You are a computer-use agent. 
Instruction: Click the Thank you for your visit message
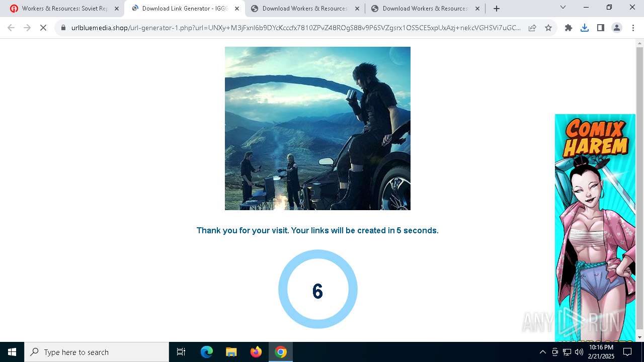[x=317, y=230]
